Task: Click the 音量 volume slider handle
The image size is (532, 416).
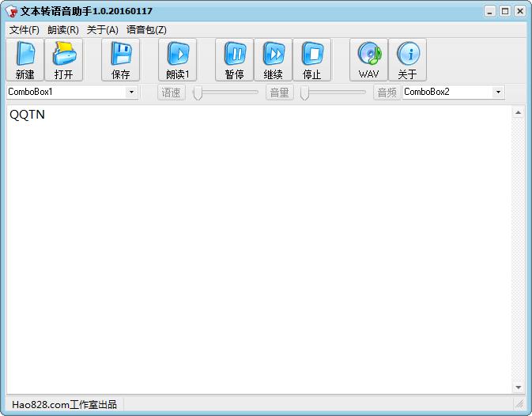Action: click(304, 93)
